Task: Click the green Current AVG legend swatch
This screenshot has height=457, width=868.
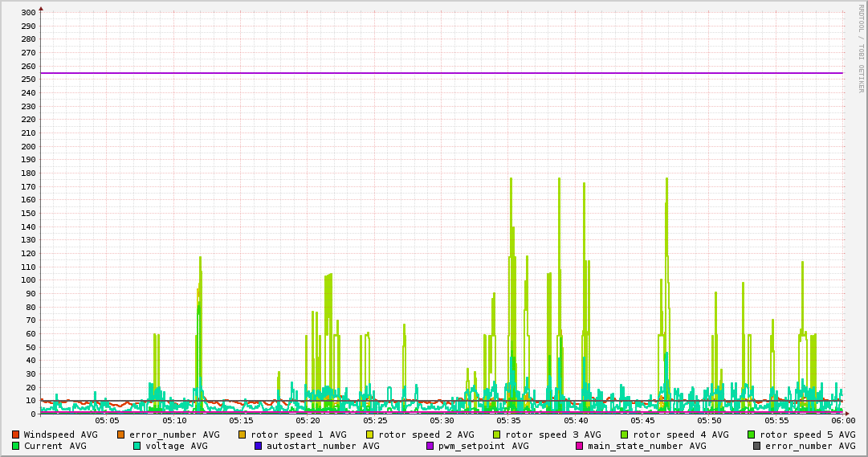Action: [15, 446]
